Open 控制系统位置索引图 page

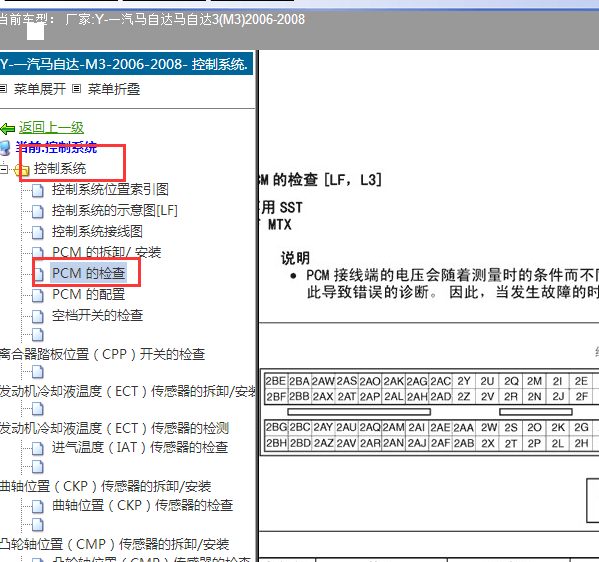(110, 189)
